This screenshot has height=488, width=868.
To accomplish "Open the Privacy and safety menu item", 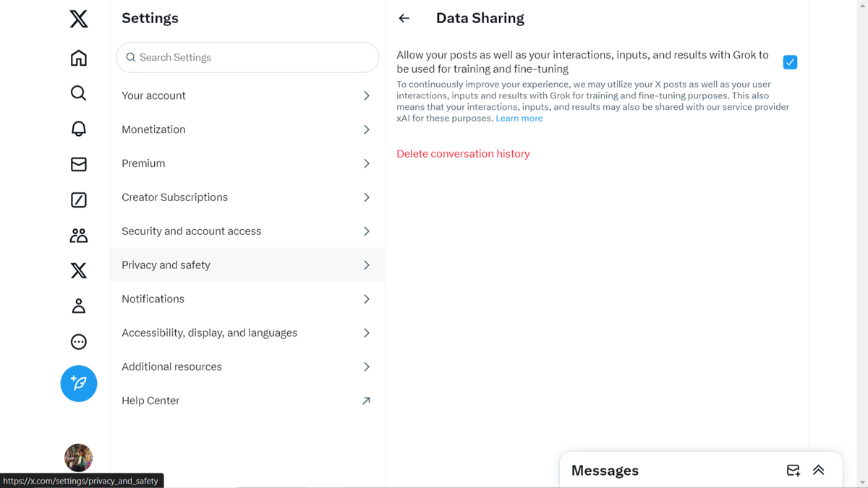I will pyautogui.click(x=247, y=265).
